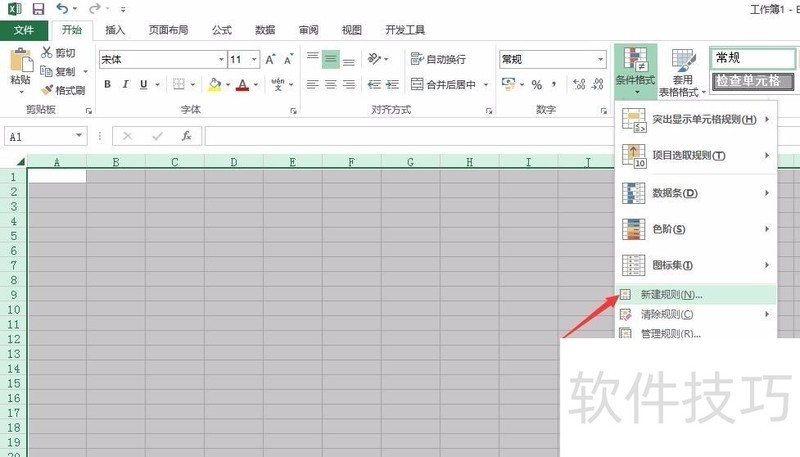Screen dimensions: 800x457
Task: Open the merge and center dropdown arrow
Action: click(486, 85)
